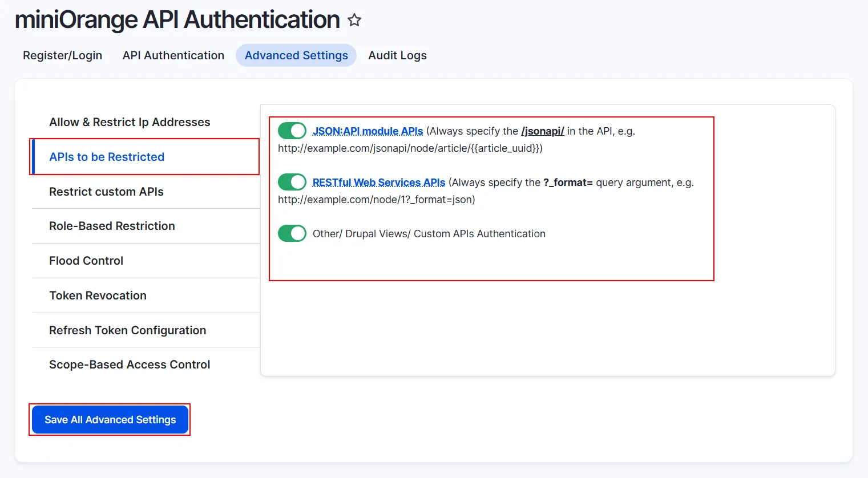
Task: Disable RESTful Web Services APIs authentication
Action: tap(292, 182)
